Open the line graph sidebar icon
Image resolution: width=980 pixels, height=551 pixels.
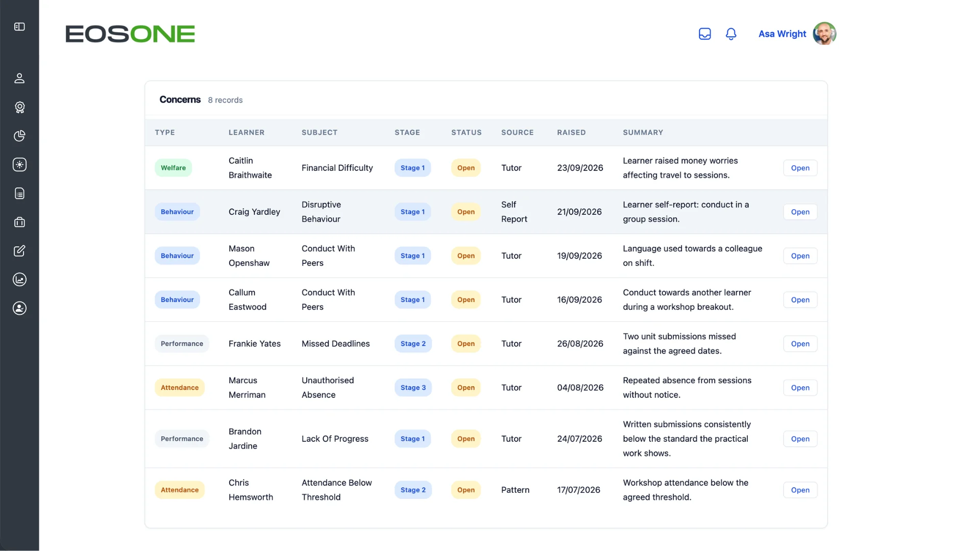click(x=19, y=280)
